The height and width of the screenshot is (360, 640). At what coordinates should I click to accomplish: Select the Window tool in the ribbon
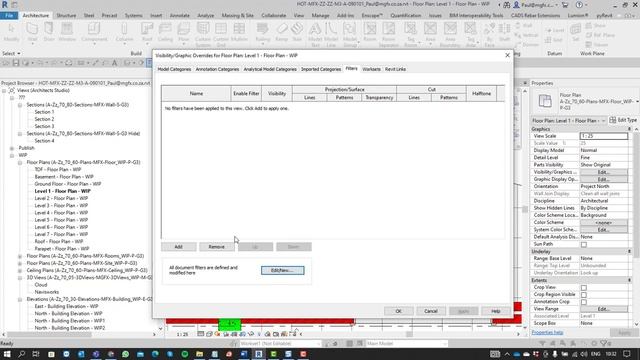click(67, 32)
